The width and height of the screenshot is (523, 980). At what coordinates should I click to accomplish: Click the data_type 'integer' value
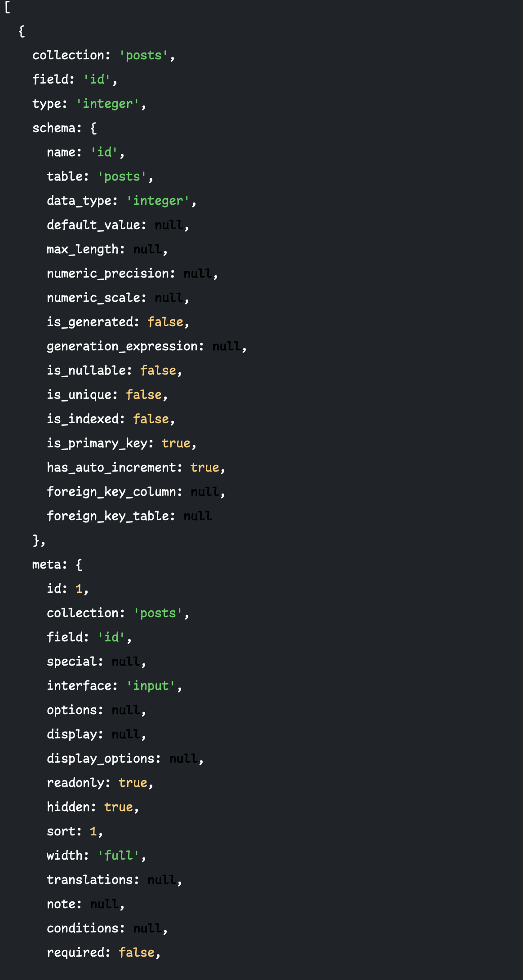pyautogui.click(x=158, y=201)
